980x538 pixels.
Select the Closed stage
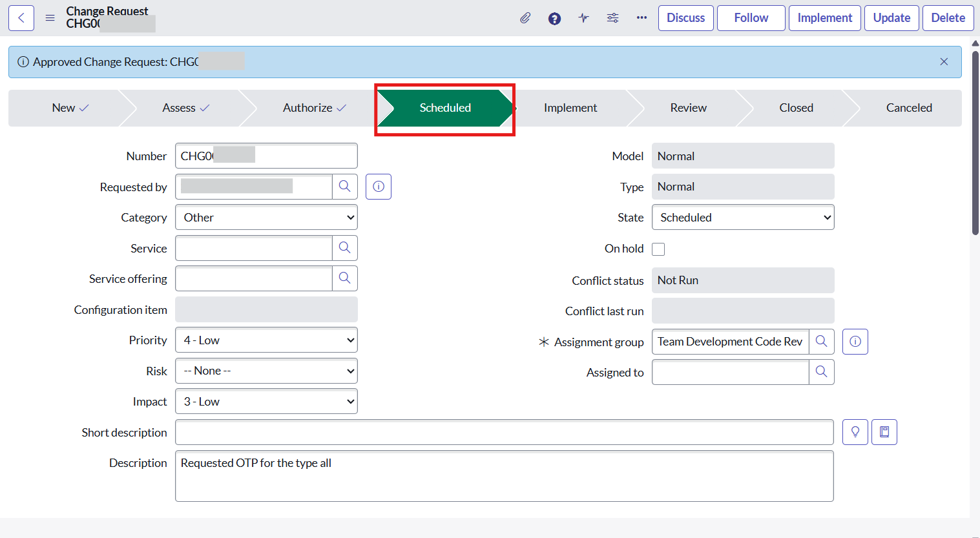click(x=796, y=108)
